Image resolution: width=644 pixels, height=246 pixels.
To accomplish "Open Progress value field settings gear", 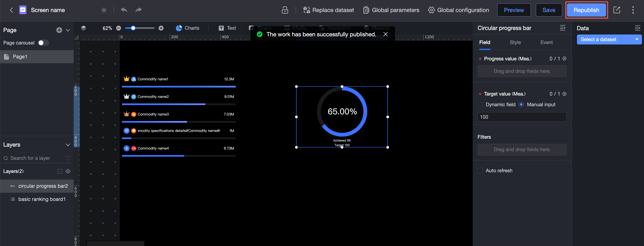I will click(564, 59).
